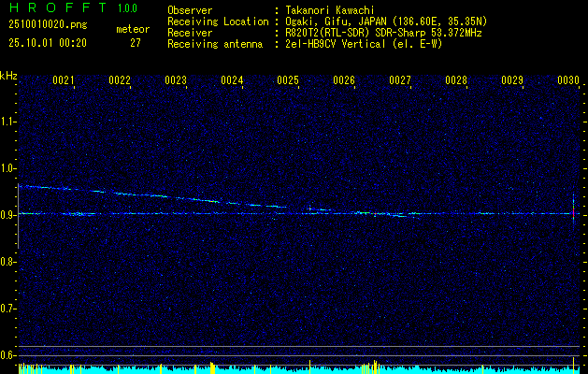Click the 0.7 kHz frequency label
This screenshot has height=374, width=588.
pos(7,309)
